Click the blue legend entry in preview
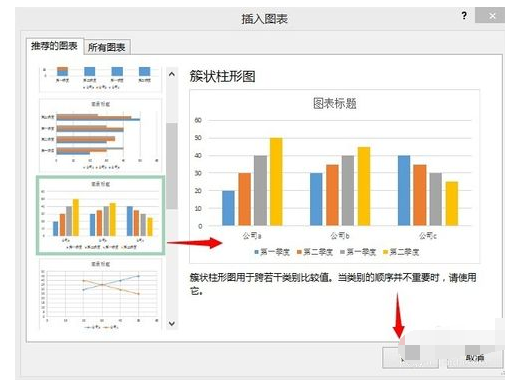 click(x=272, y=252)
